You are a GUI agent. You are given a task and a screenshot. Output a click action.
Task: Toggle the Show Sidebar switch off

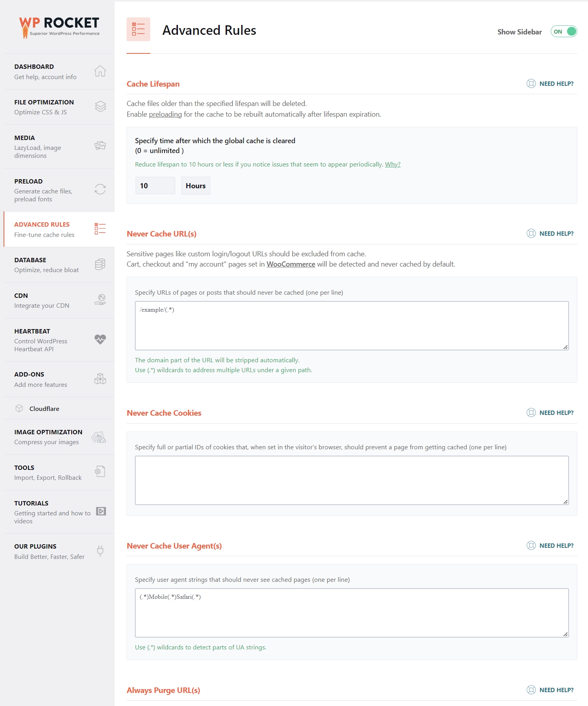click(x=564, y=32)
